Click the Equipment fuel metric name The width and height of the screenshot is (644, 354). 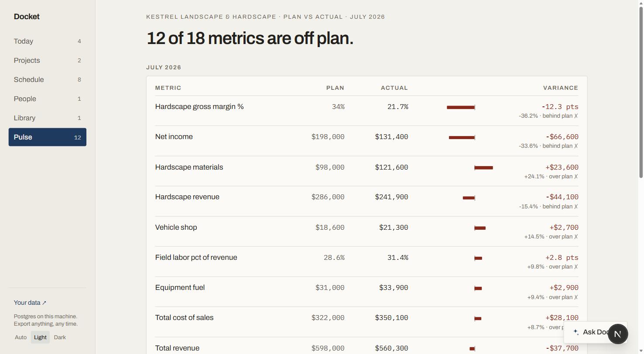point(180,288)
